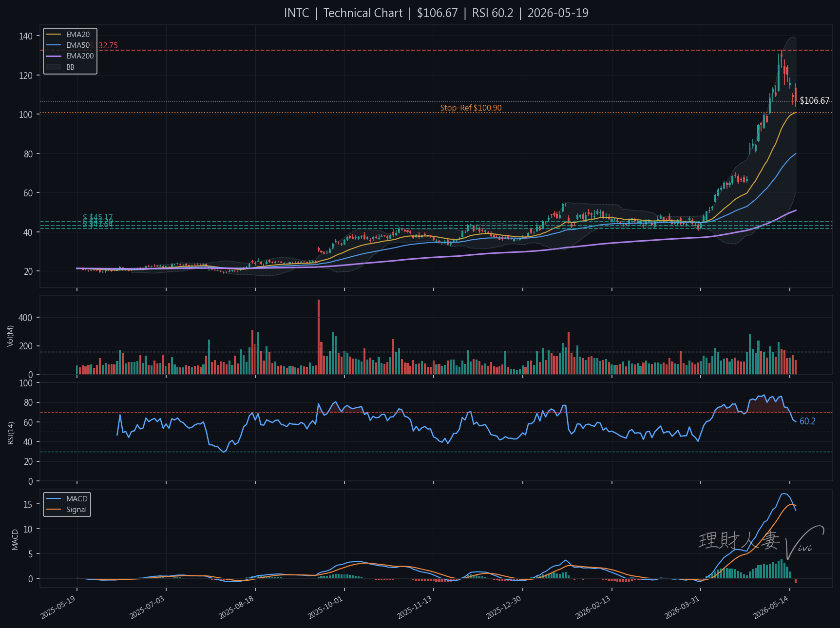
Task: Click the 120 tick on the price axis
Action: pos(26,76)
